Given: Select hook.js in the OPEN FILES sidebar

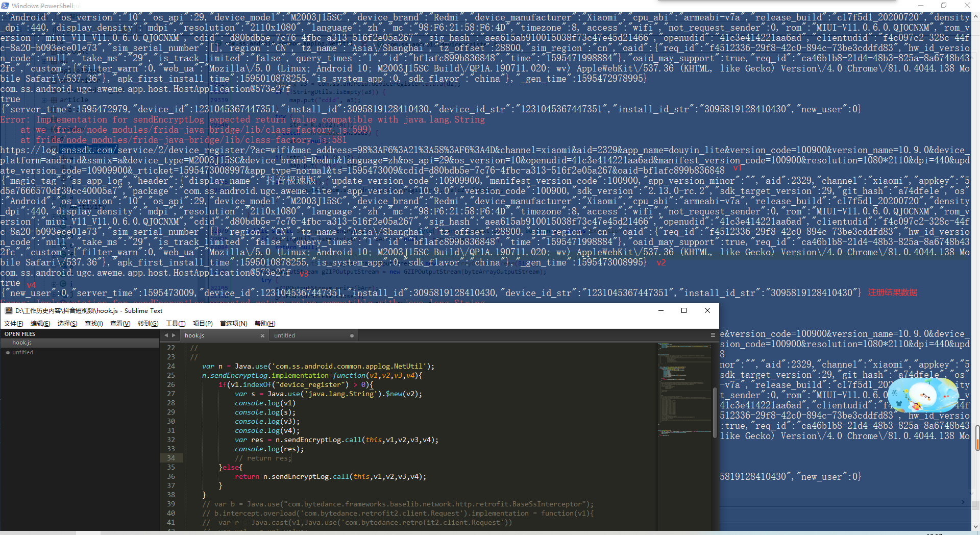Looking at the screenshot, I should point(80,343).
